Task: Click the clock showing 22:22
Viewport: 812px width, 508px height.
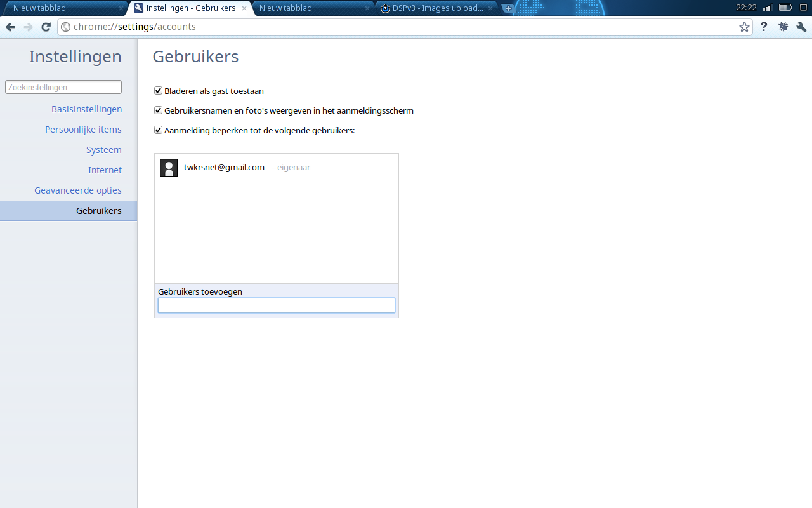Action: [x=746, y=8]
